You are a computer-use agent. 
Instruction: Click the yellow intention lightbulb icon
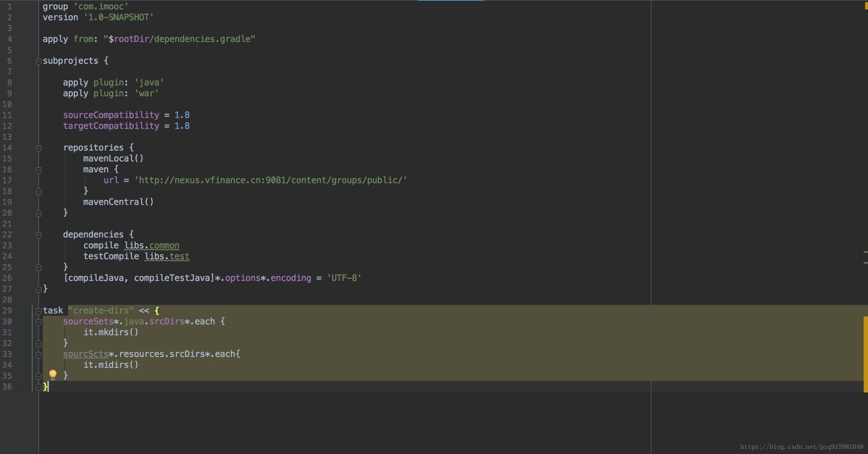point(53,374)
